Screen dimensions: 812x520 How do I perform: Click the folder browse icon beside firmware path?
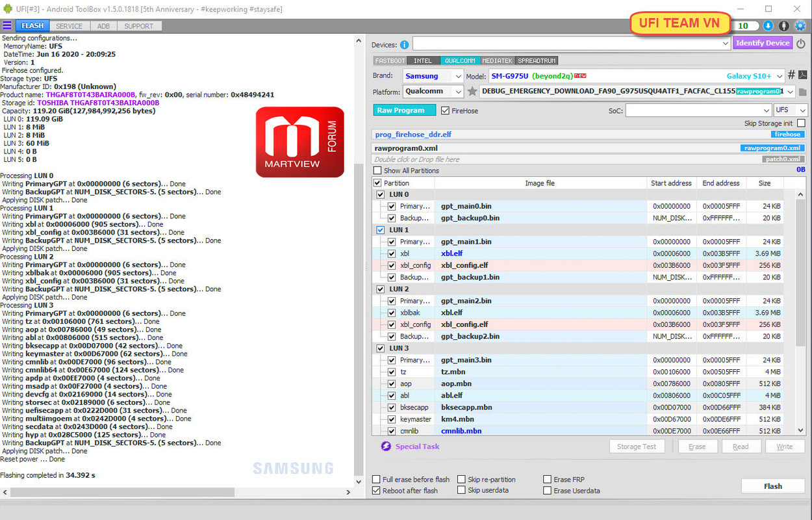click(803, 92)
